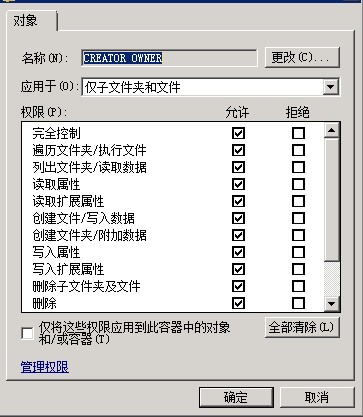Uncheck 允许 for 完全控制
The height and width of the screenshot is (417, 363).
pyautogui.click(x=238, y=133)
